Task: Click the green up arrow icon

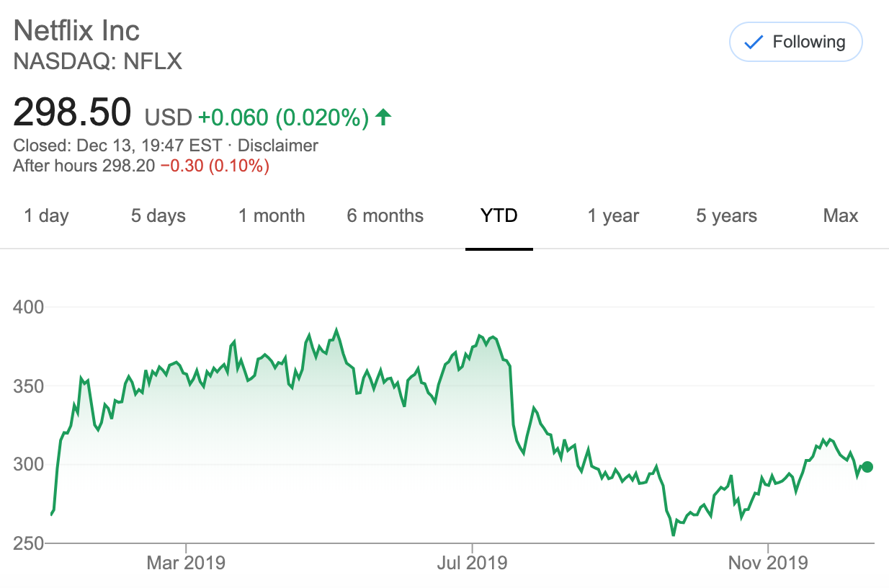Action: 383,116
